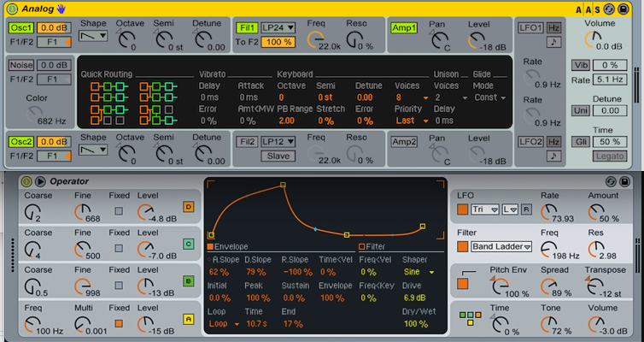The image size is (644, 342).
Task: Click Vib vibrato button
Action: click(581, 65)
